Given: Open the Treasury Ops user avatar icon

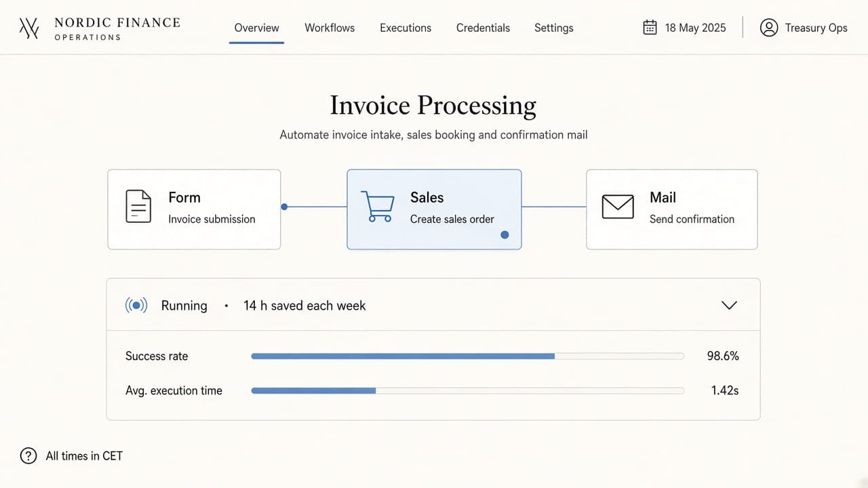Looking at the screenshot, I should (x=768, y=28).
